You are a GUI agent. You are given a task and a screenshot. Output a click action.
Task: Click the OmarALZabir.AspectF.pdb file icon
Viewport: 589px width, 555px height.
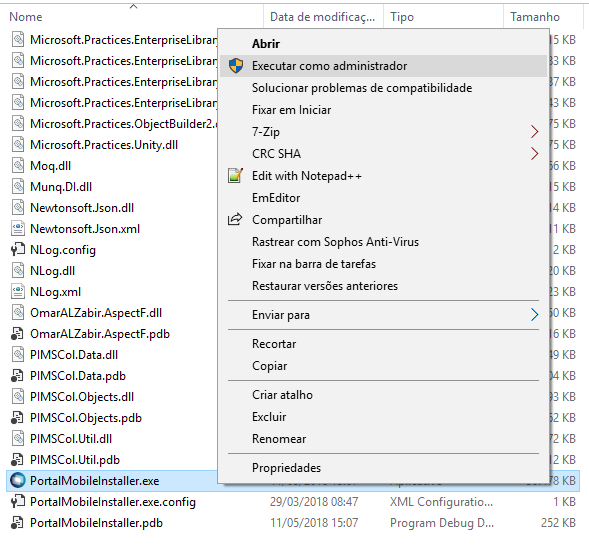(x=17, y=334)
